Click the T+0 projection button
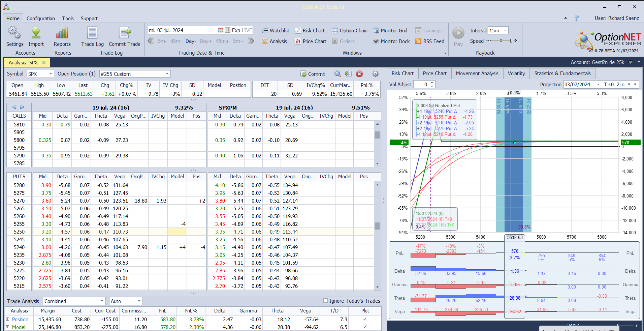The image size is (644, 331). click(x=609, y=85)
